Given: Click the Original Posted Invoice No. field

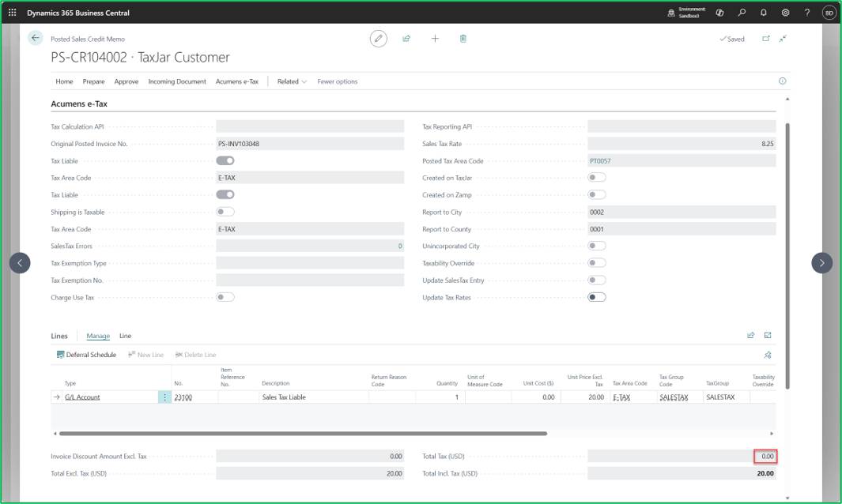Looking at the screenshot, I should click(310, 143).
